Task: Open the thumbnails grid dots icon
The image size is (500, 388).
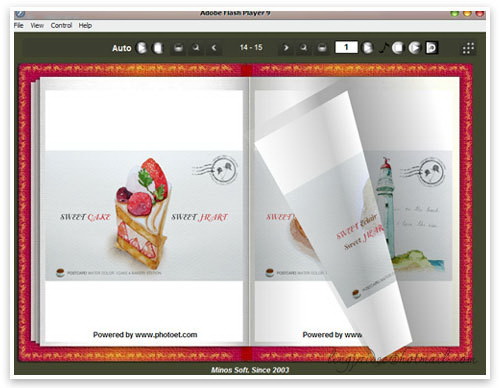Action: 468,48
